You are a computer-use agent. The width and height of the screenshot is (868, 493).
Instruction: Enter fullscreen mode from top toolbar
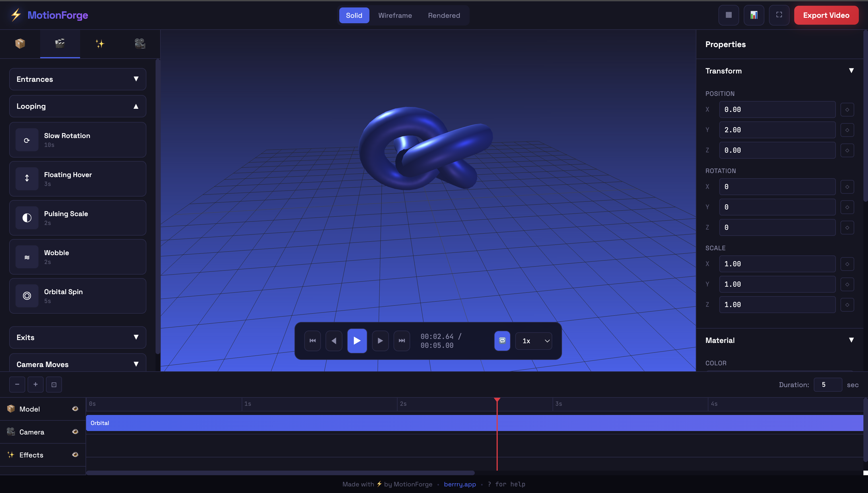(779, 15)
